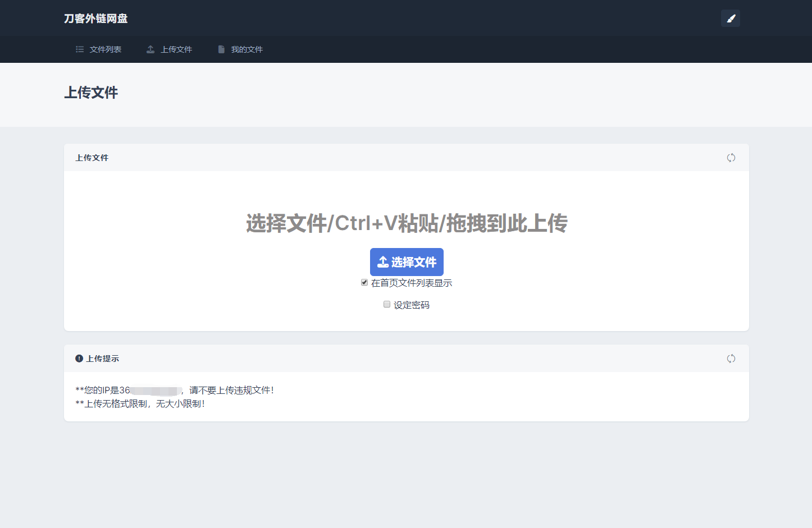
Task: Click the refresh icon on 上传文件 panel
Action: click(x=731, y=158)
